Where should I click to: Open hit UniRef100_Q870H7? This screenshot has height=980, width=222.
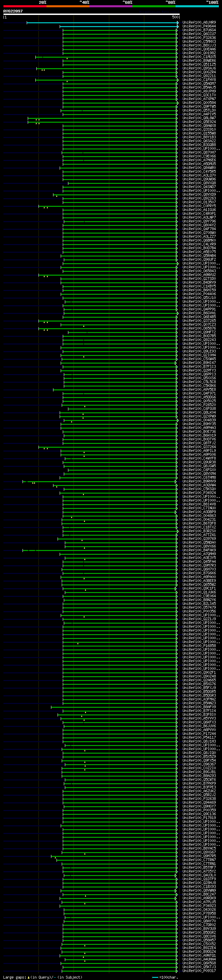point(199,153)
